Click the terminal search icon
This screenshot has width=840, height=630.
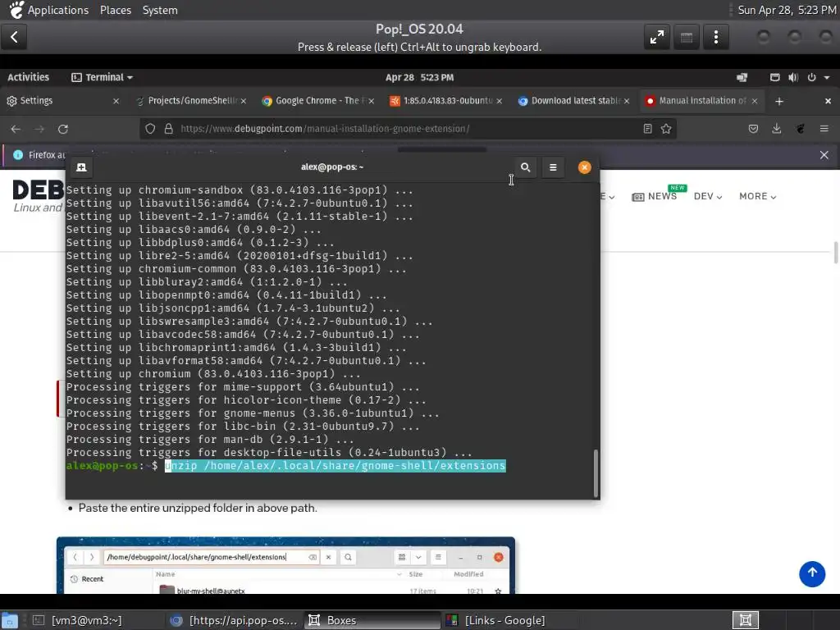[526, 167]
